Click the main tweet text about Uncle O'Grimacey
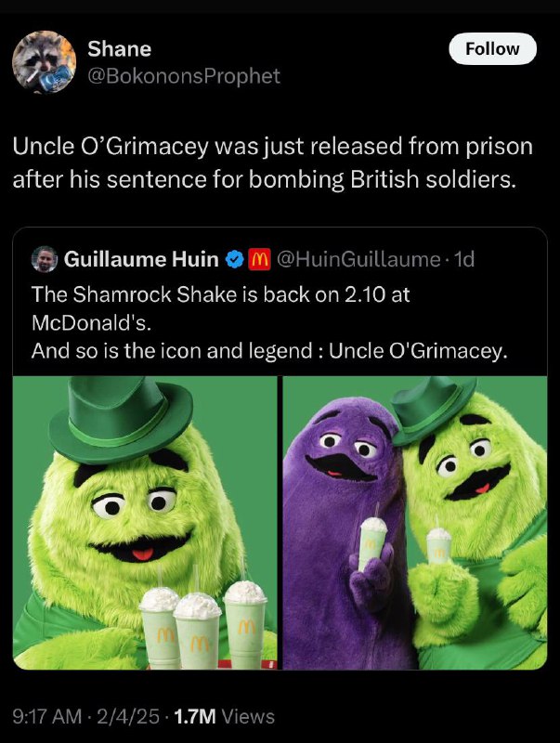Image resolution: width=560 pixels, height=743 pixels. pos(273,163)
